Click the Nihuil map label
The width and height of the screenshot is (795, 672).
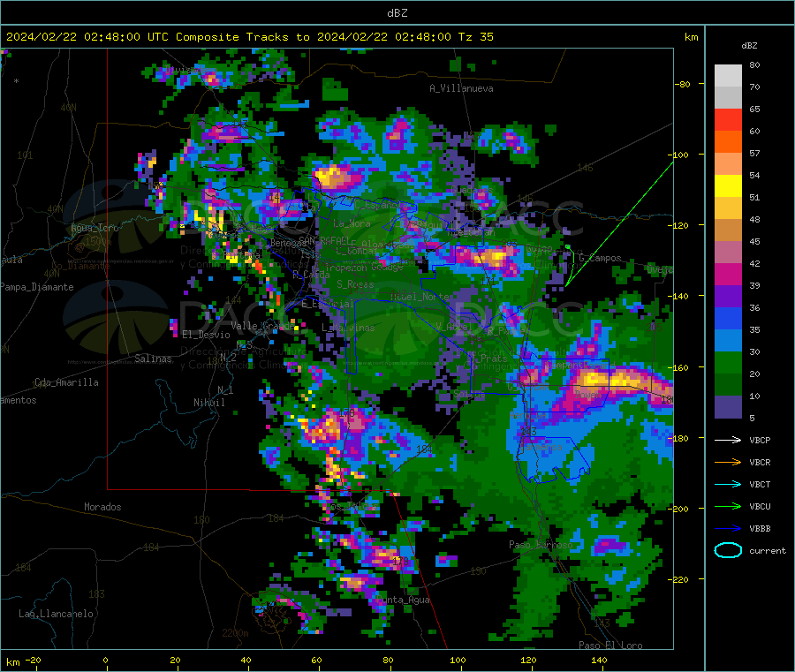[208, 403]
